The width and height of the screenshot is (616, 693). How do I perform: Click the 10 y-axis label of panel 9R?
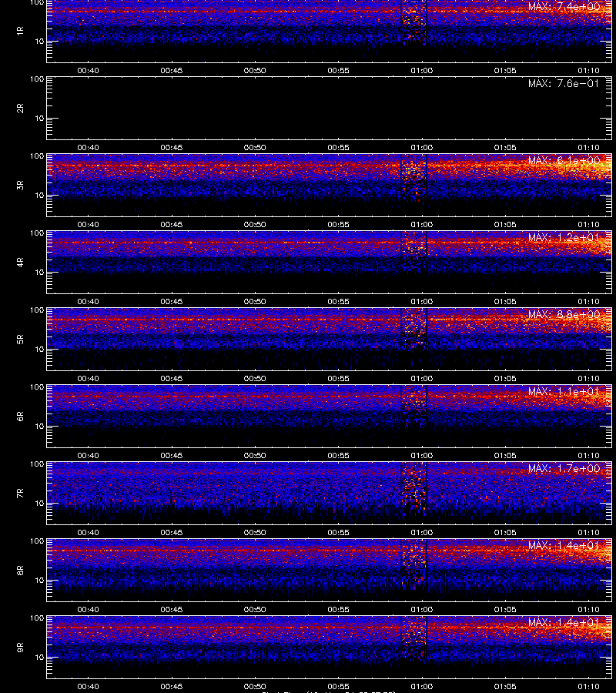pyautogui.click(x=39, y=658)
